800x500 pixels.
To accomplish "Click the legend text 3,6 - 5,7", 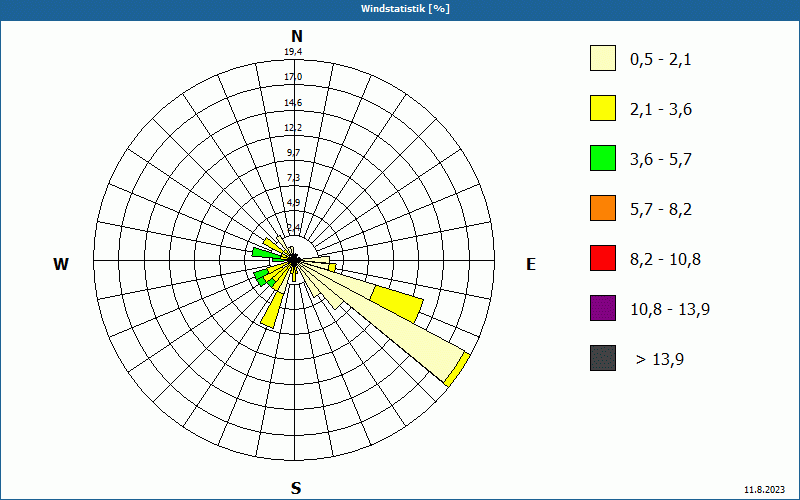I will point(661,160).
